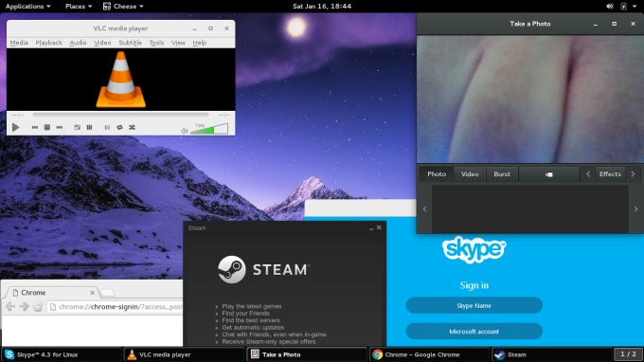
Task: Skip to next media in VLC
Action: [x=60, y=127]
